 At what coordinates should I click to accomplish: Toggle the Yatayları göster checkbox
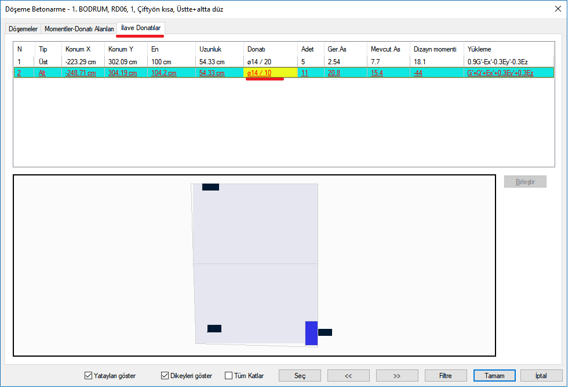(88, 376)
